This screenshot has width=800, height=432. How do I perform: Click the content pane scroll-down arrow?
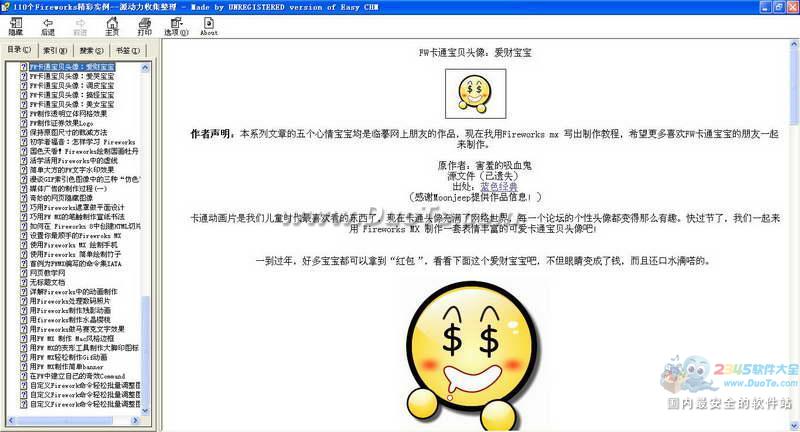[794, 426]
